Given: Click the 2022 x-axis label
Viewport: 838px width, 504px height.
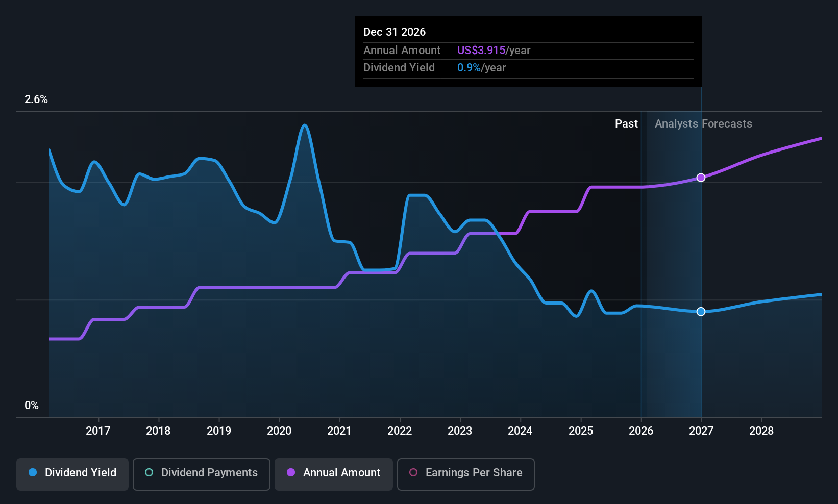Looking at the screenshot, I should pos(400,431).
